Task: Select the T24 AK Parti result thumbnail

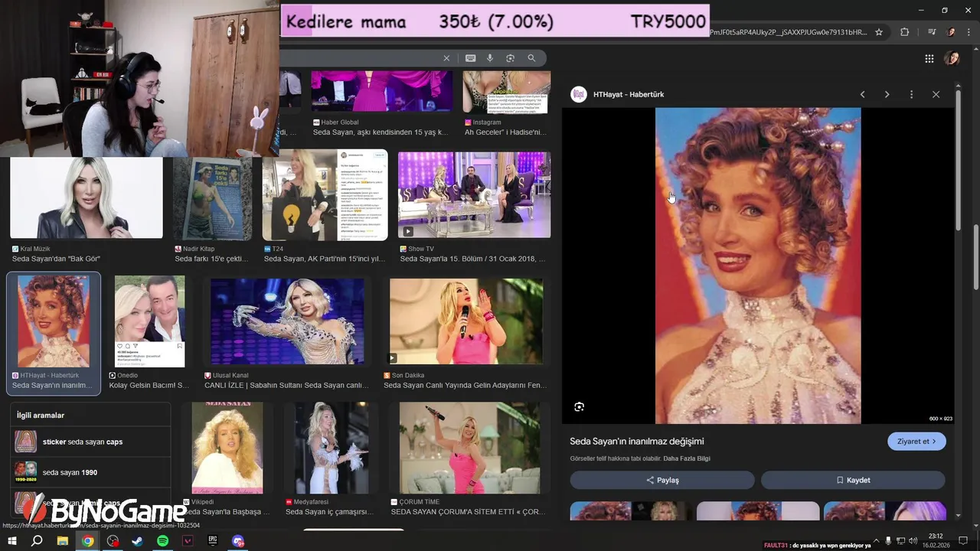Action: (325, 195)
